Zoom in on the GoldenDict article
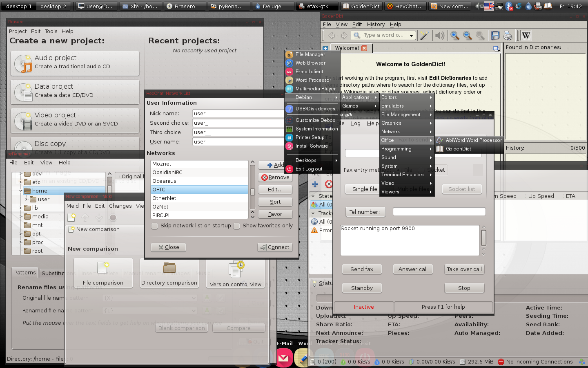Image resolution: width=588 pixels, height=368 pixels. [x=454, y=35]
